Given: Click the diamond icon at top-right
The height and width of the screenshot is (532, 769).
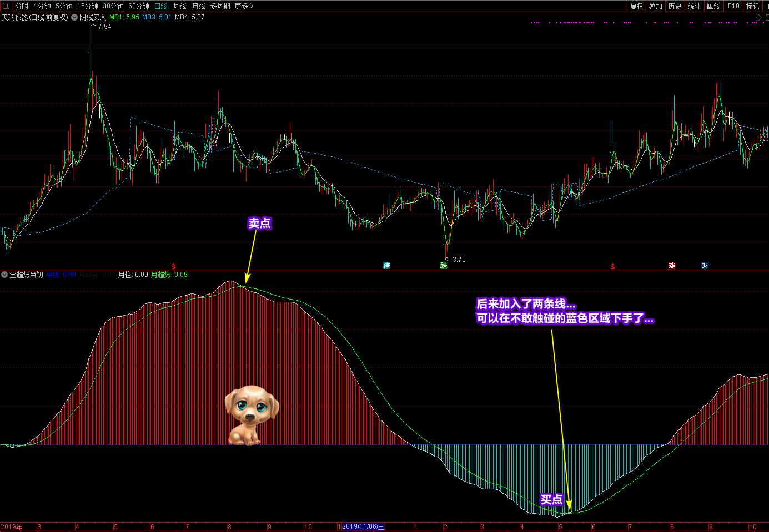Looking at the screenshot, I should (759, 18).
